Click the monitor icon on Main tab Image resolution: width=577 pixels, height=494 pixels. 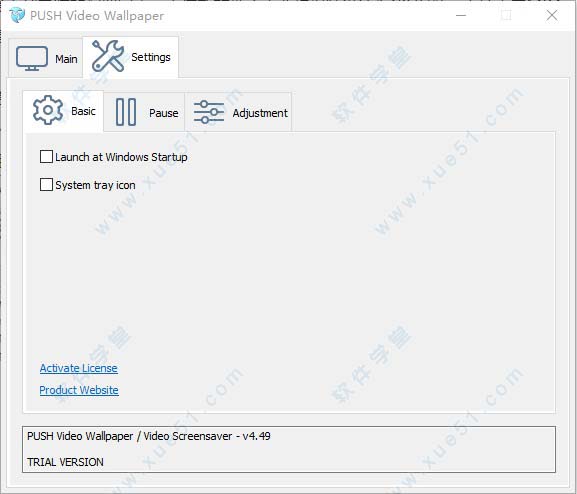[32, 59]
